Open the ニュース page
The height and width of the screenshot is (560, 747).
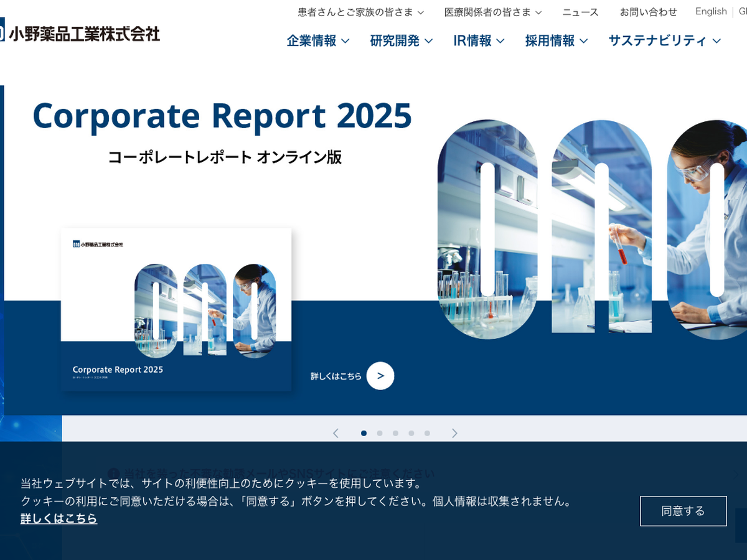(x=580, y=12)
